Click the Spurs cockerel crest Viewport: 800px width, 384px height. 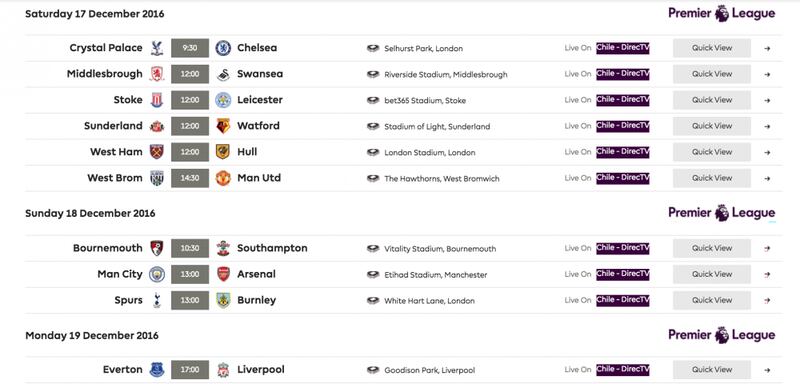click(157, 300)
